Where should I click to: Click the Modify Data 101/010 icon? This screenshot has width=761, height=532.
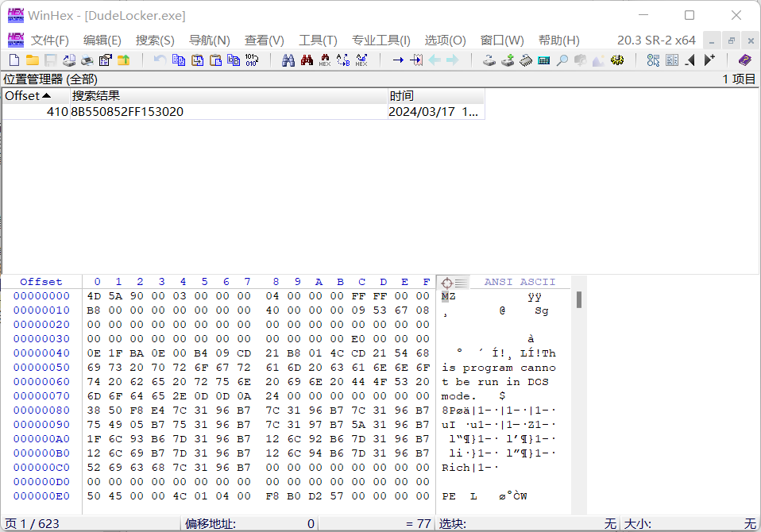[x=252, y=60]
